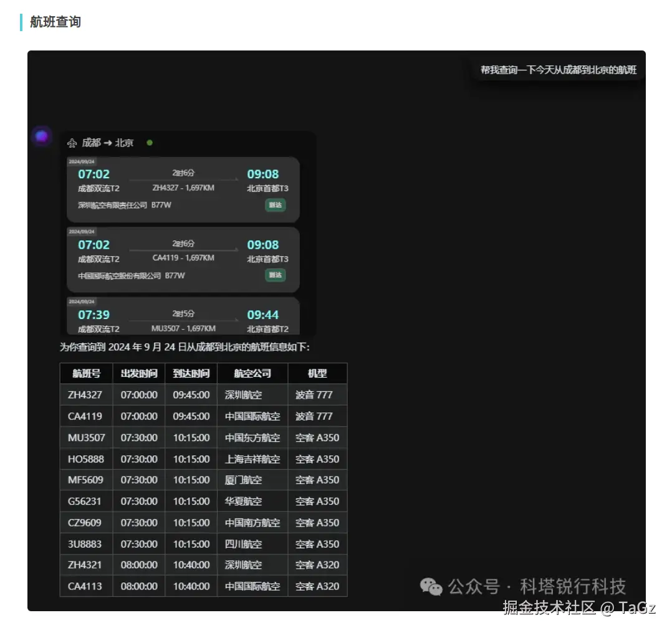Click 波音 777 in ZH4327 row
Image resolution: width=672 pixels, height=633 pixels.
pos(317,395)
